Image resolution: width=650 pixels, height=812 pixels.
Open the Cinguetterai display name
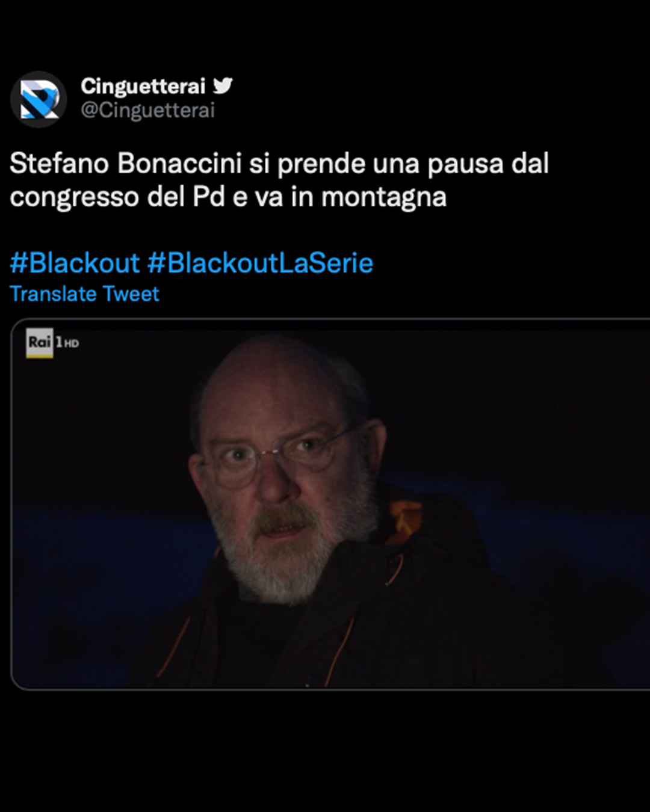143,86
